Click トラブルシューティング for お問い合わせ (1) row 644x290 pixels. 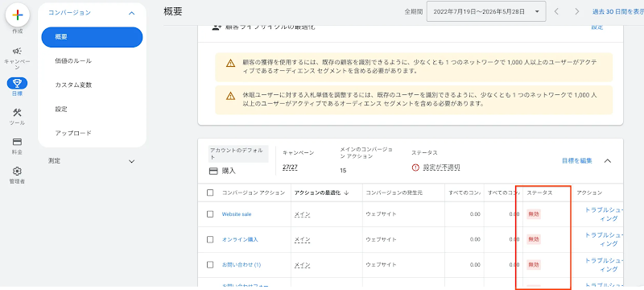coord(604,265)
